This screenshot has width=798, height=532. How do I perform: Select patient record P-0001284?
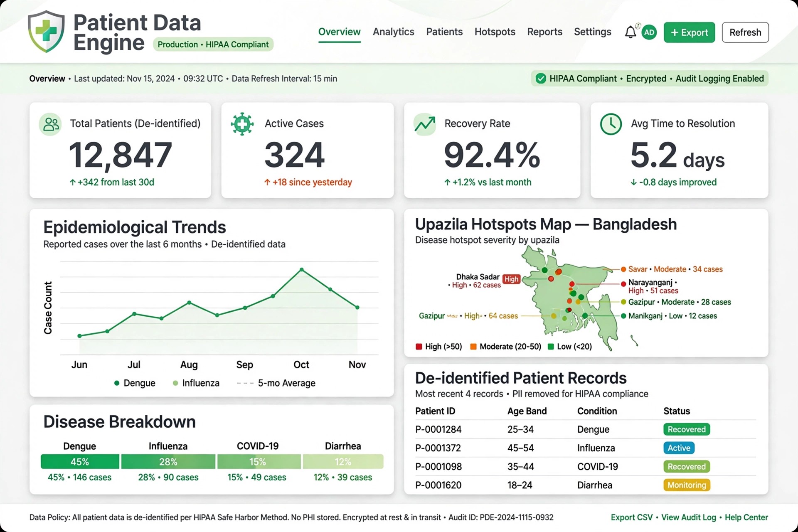point(585,429)
